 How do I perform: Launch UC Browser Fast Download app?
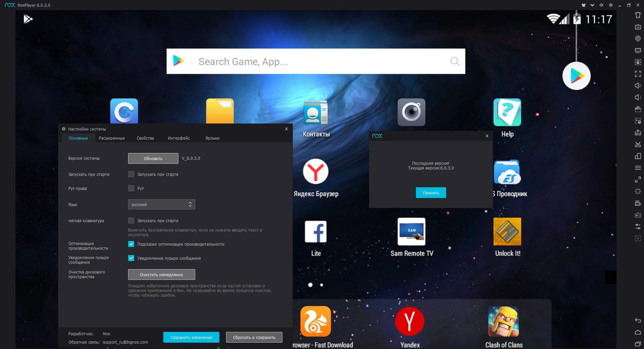316,321
